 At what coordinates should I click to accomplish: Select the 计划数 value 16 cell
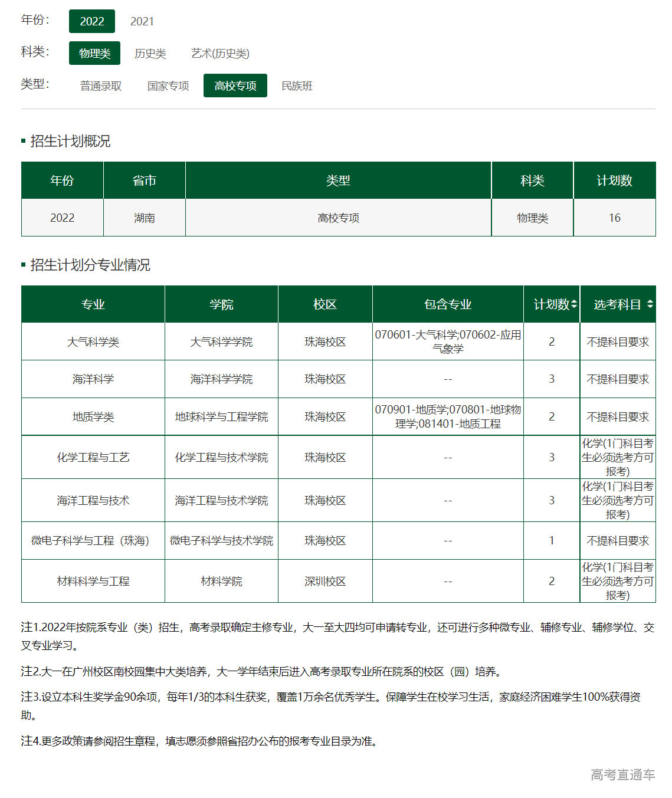pyautogui.click(x=615, y=218)
